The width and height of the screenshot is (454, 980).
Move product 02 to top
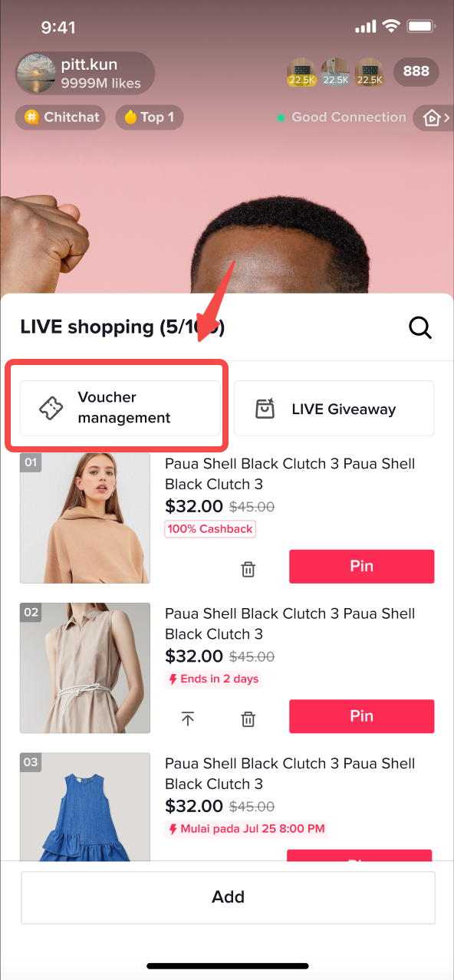tap(188, 719)
